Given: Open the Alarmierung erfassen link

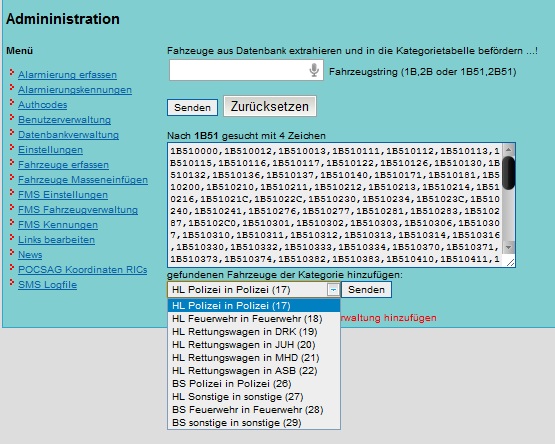Looking at the screenshot, I should point(67,75).
